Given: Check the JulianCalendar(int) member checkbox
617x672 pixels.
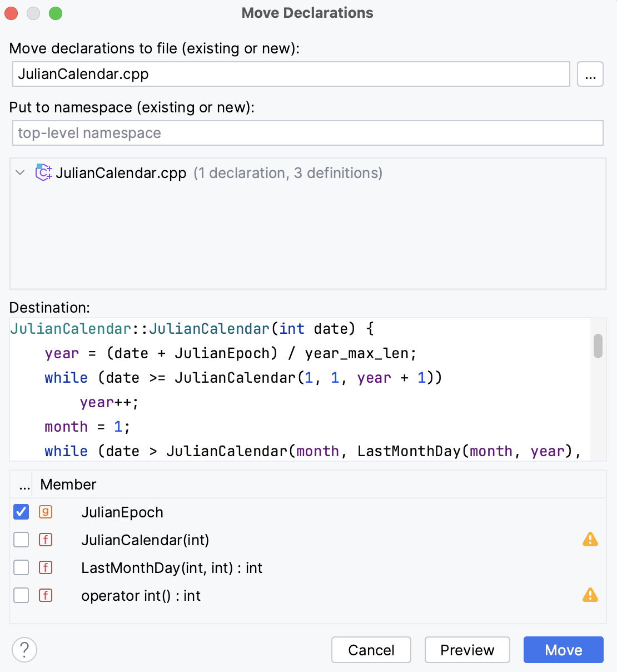Looking at the screenshot, I should 21,540.
